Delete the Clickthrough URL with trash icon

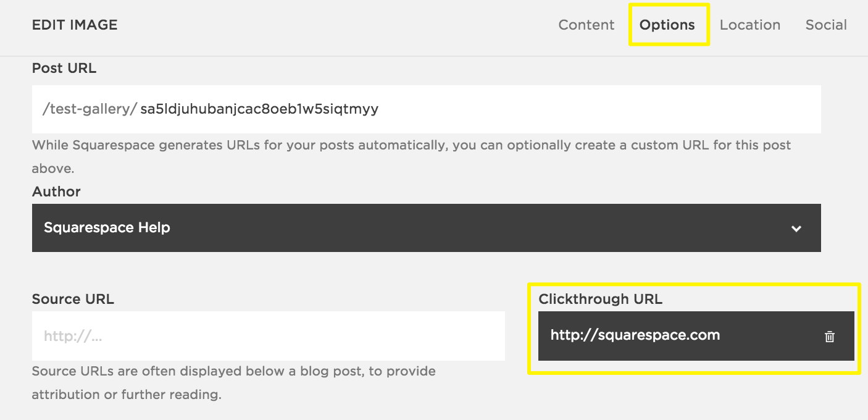click(x=830, y=337)
